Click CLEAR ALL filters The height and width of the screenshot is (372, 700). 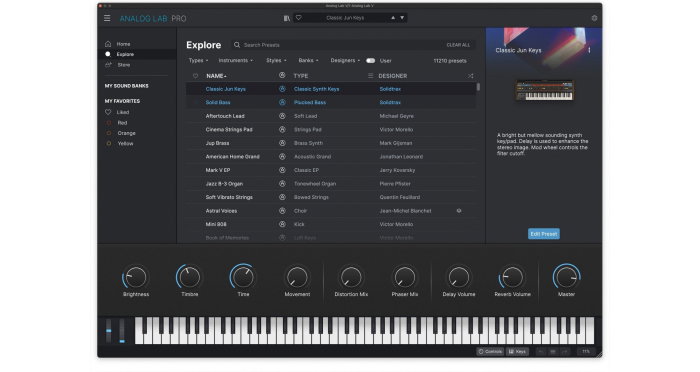(458, 45)
